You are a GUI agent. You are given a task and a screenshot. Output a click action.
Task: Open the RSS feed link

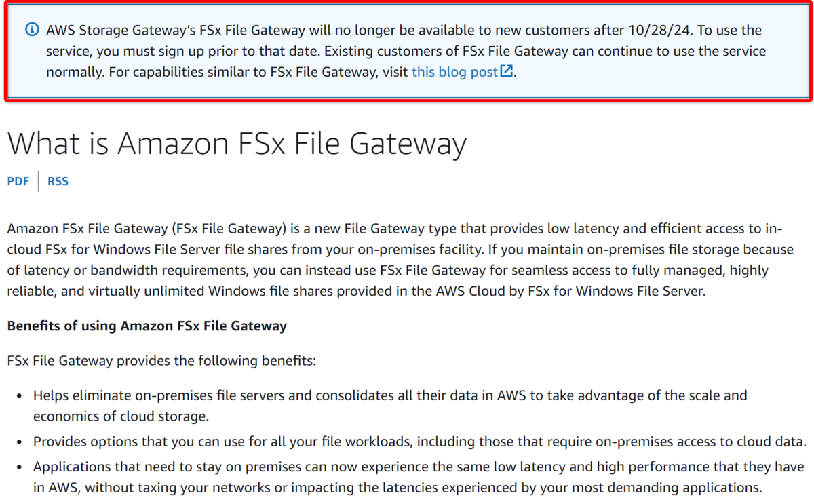58,181
